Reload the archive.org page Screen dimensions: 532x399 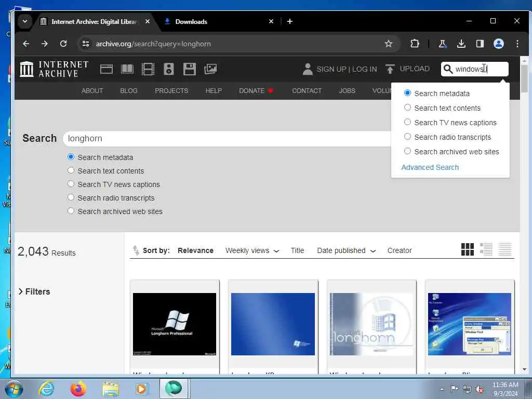point(63,44)
